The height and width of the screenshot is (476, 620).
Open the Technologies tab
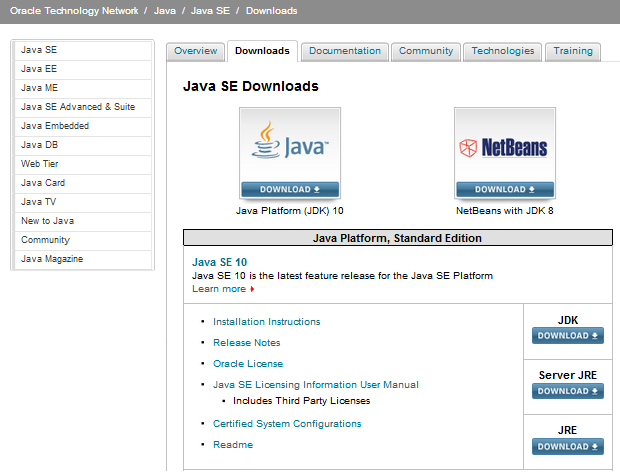pos(503,51)
